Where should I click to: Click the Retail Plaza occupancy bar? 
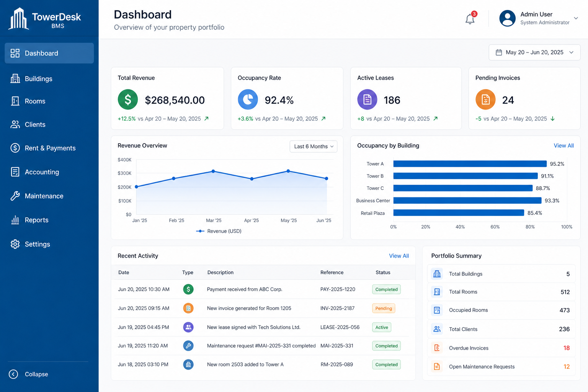pyautogui.click(x=459, y=213)
